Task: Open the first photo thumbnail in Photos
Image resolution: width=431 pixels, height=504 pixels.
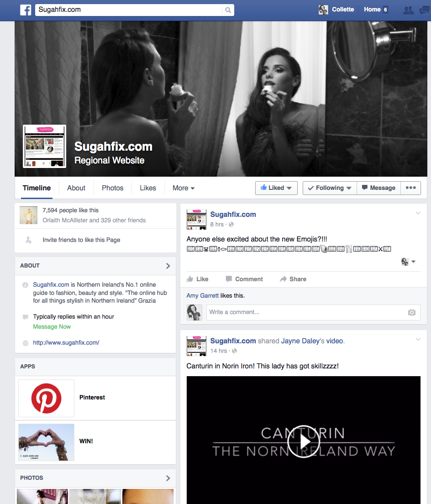Action: point(42,496)
